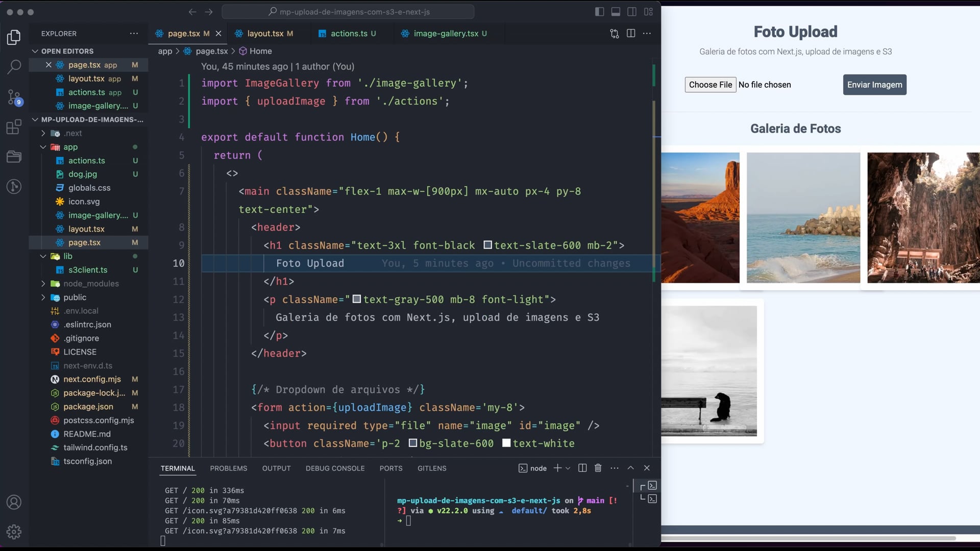Click the text-slate-600 color swatch
The height and width of the screenshot is (551, 980).
tap(487, 245)
